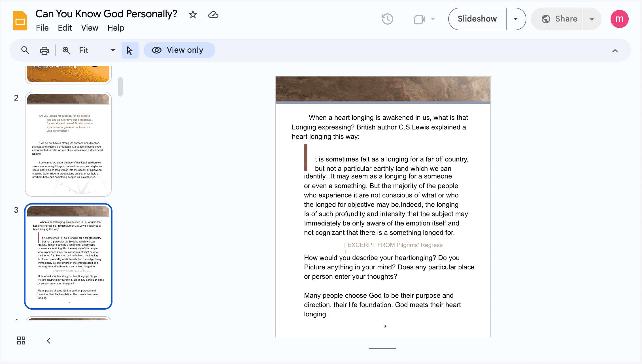Screen dimensions: 642x364
Task: Expand the Share options arrow
Action: (592, 19)
